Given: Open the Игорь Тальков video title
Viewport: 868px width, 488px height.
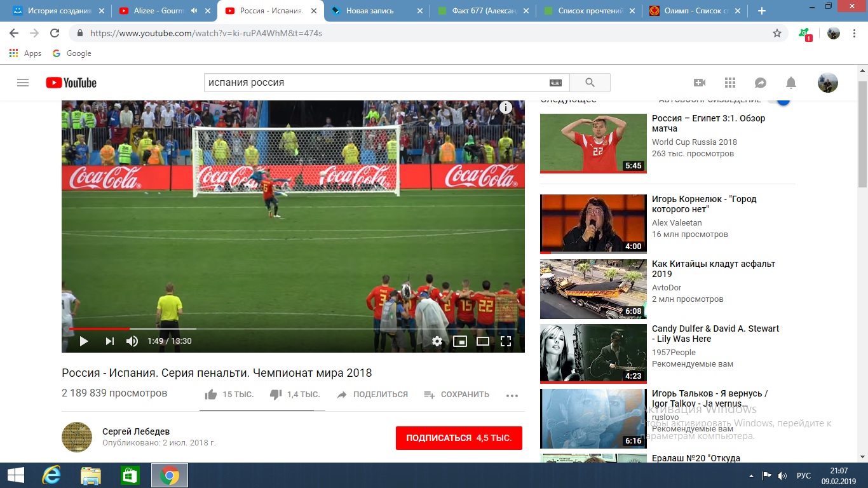Looking at the screenshot, I should [x=710, y=398].
